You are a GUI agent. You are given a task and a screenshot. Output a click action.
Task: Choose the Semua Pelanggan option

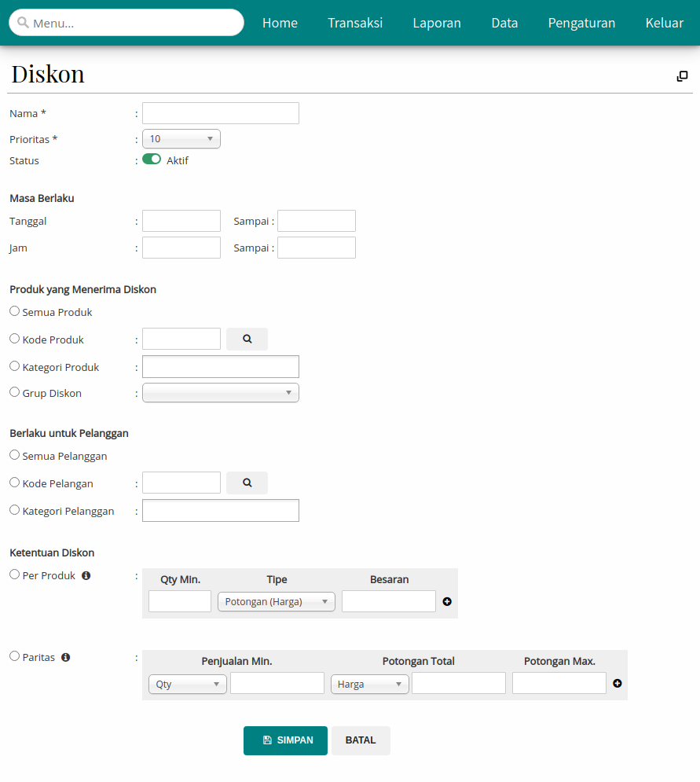[13, 455]
